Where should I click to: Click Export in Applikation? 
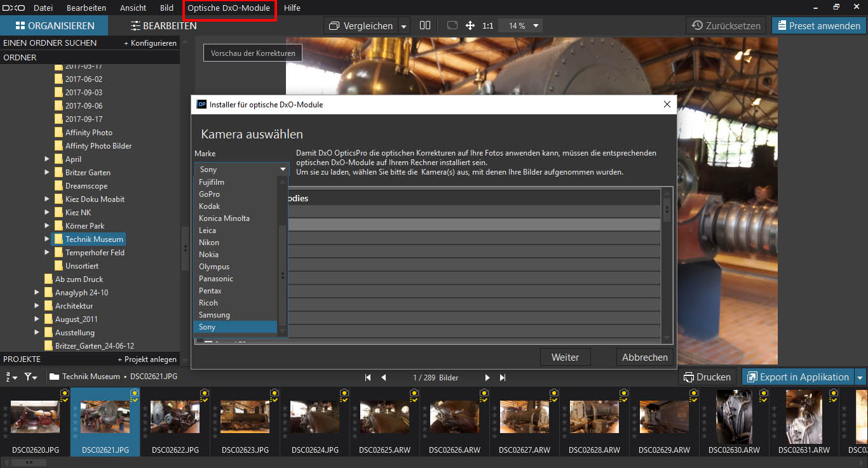click(x=798, y=377)
